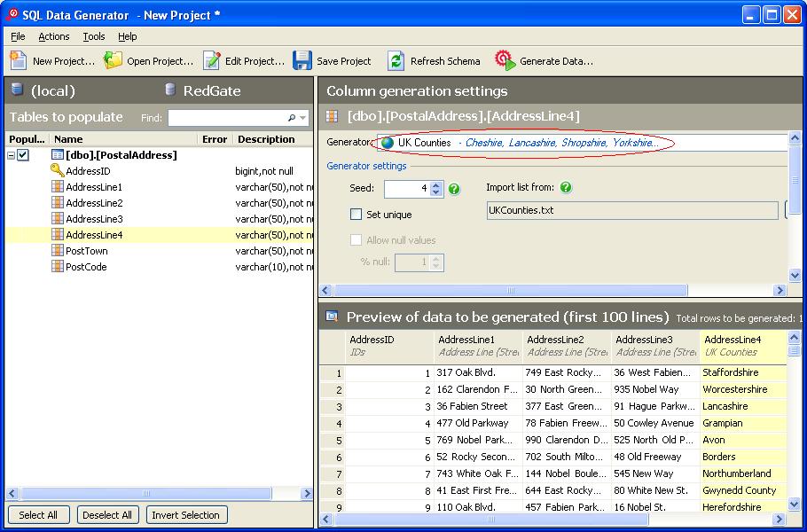The height and width of the screenshot is (532, 807).
Task: Click the Generate Data icon
Action: coord(505,60)
